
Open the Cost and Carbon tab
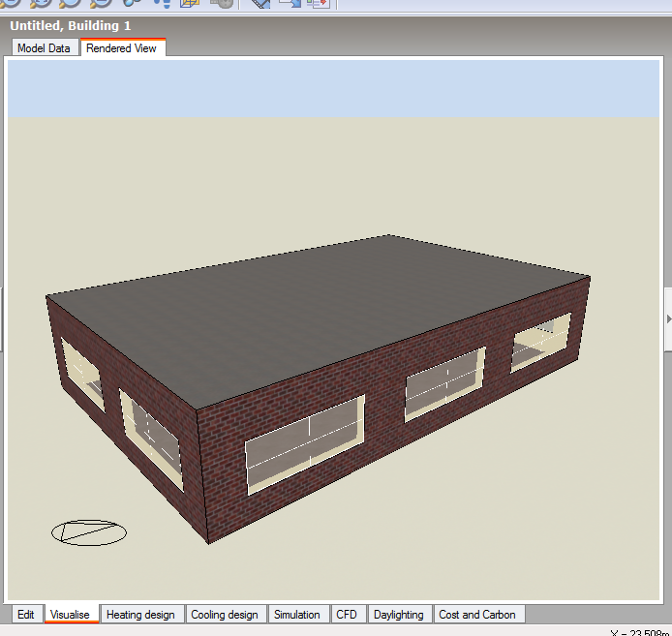click(477, 614)
